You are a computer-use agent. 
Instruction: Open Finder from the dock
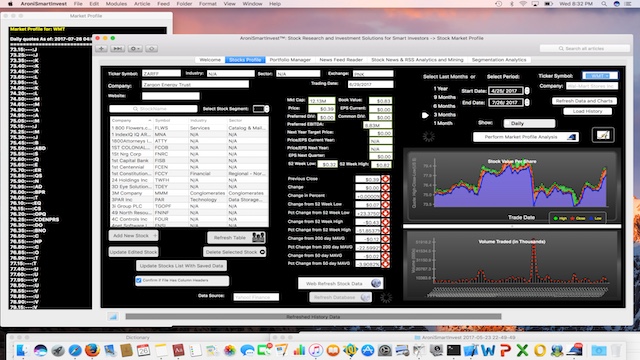click(x=22, y=350)
